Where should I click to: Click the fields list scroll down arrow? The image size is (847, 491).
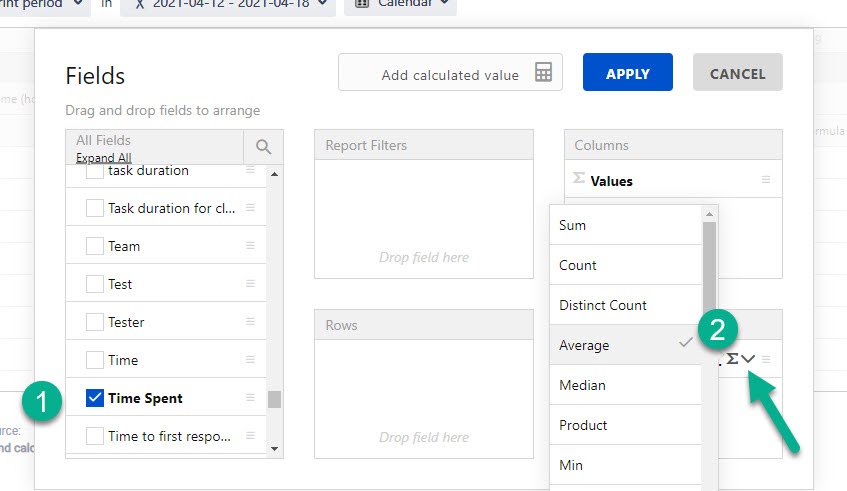coord(274,449)
